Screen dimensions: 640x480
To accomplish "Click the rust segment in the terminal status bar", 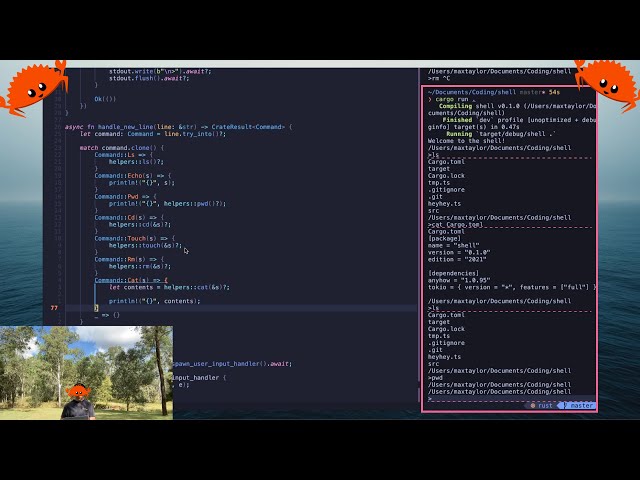I will [541, 405].
